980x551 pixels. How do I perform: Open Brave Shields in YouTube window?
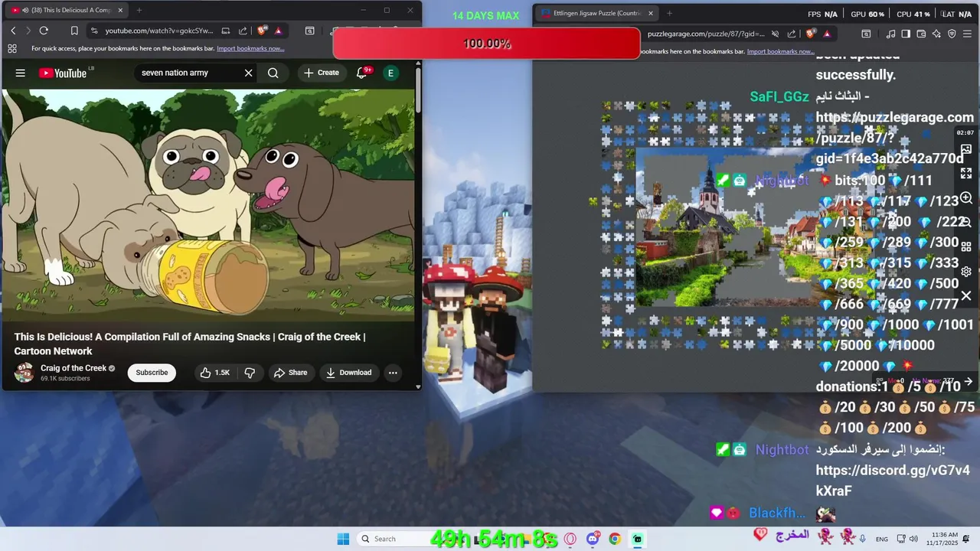pos(262,31)
